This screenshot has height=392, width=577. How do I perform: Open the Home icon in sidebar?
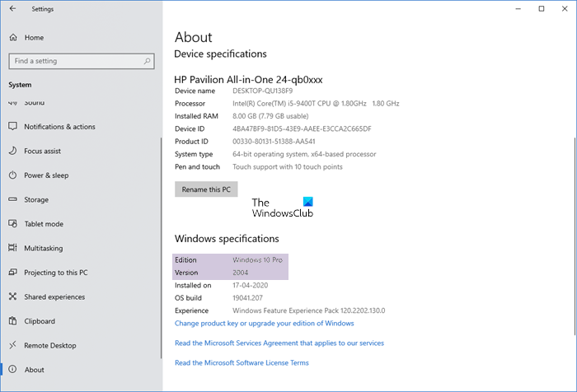pos(13,38)
